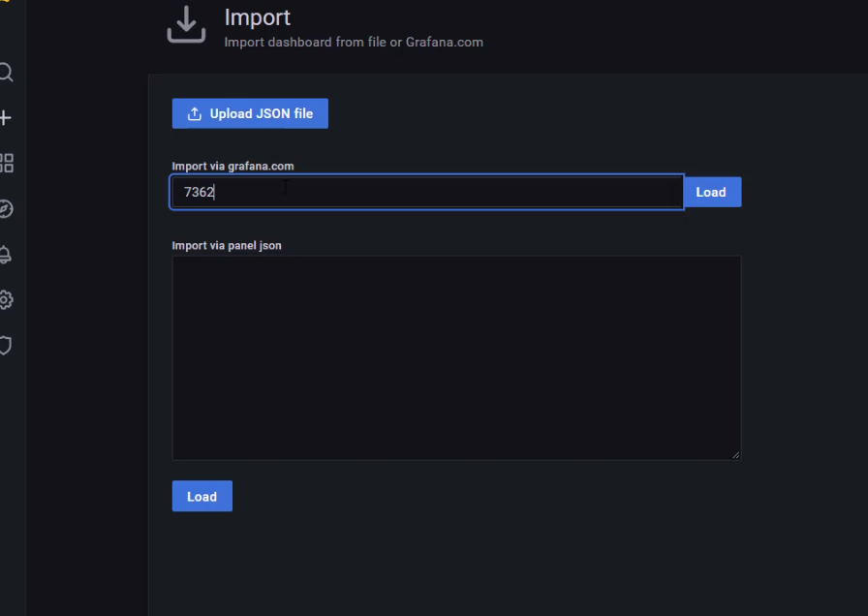Open the Search dashboards magnifier icon
Viewport: 868px width, 616px height.
coord(6,73)
